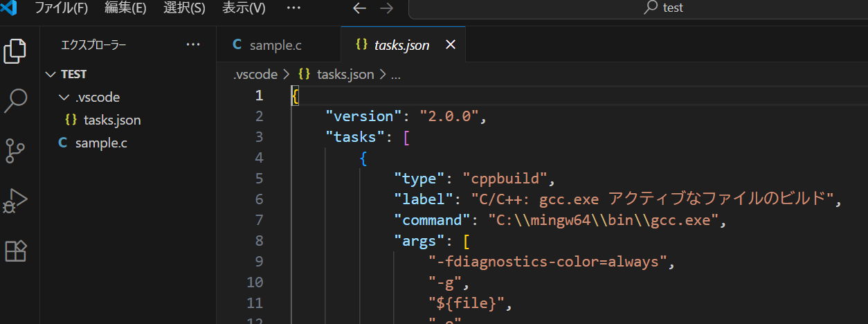Click the "command" key
Image resolution: width=868 pixels, height=324 pixels.
pos(432,220)
